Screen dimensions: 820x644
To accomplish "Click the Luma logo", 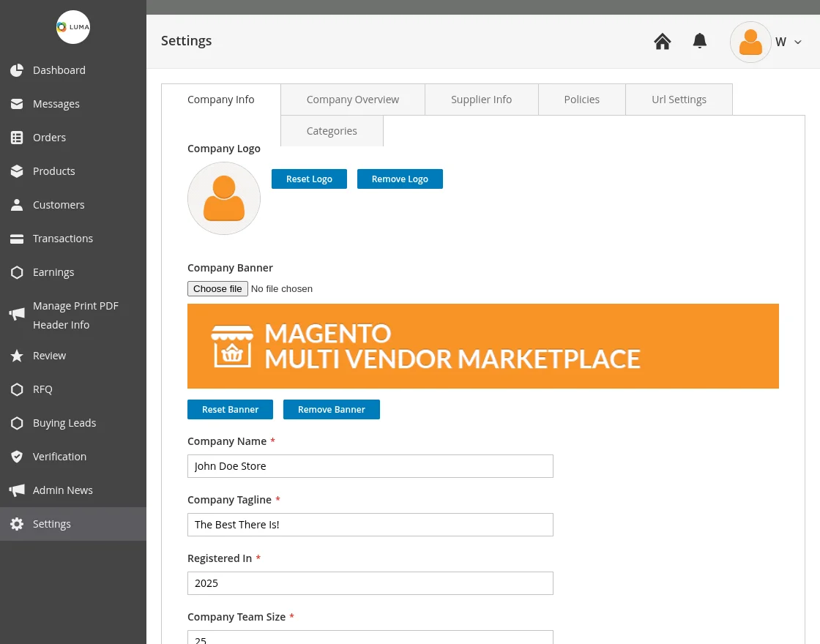I will coord(73,27).
